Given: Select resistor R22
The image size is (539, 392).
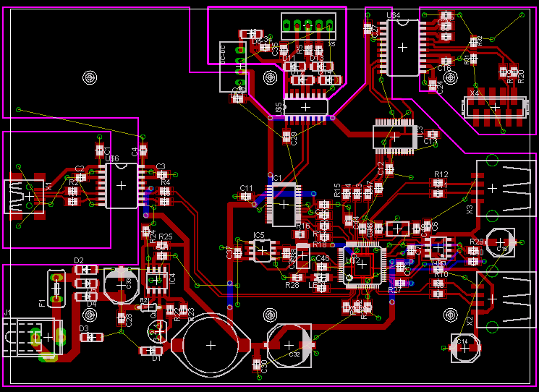Looking at the screenshot, I should point(170,310).
